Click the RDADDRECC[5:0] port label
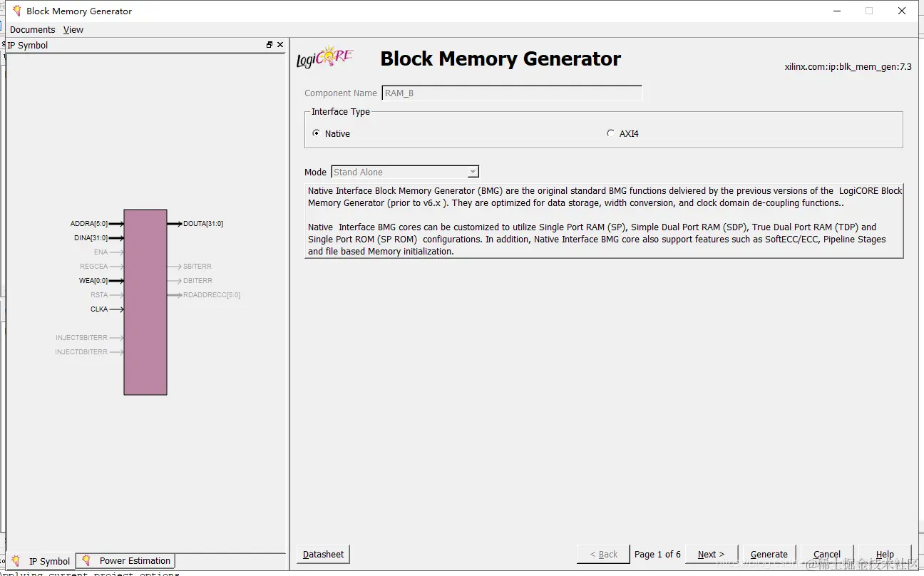This screenshot has height=576, width=924. pos(212,295)
